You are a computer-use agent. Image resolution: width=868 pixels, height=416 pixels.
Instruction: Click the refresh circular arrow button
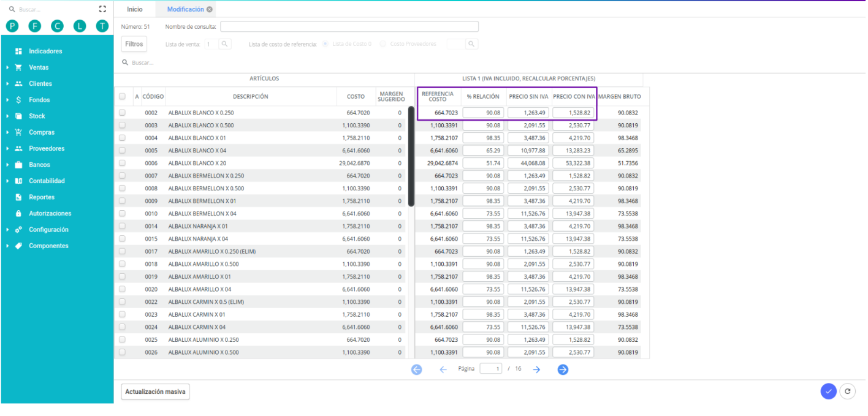pyautogui.click(x=848, y=391)
